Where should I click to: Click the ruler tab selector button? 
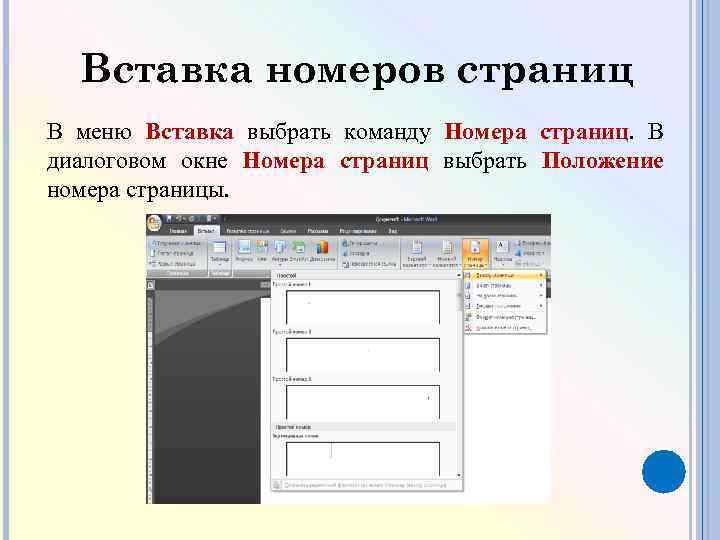[x=150, y=285]
